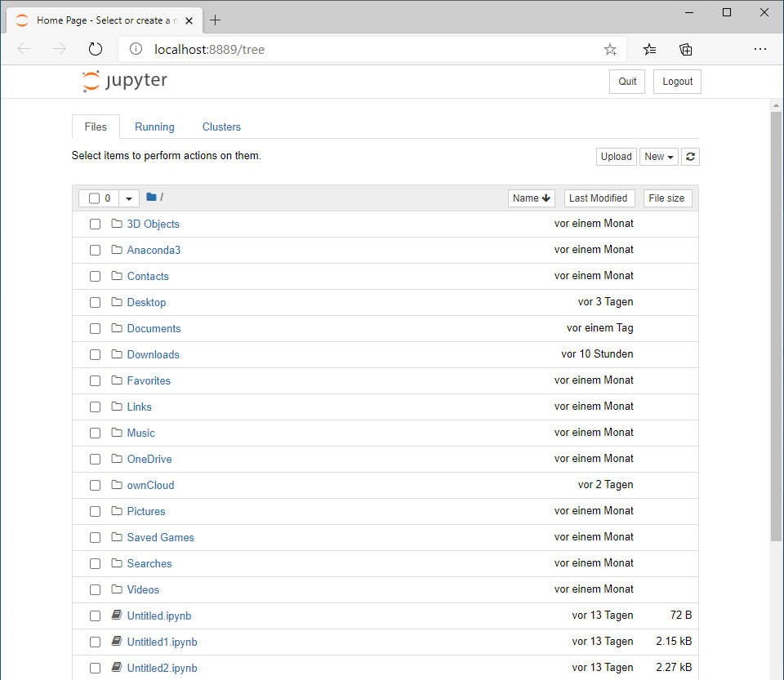Click the Upload button
This screenshot has height=680, width=784.
coord(616,157)
